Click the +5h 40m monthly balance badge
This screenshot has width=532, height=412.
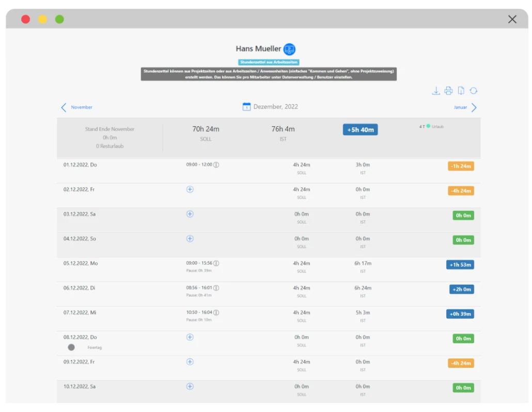coord(360,130)
